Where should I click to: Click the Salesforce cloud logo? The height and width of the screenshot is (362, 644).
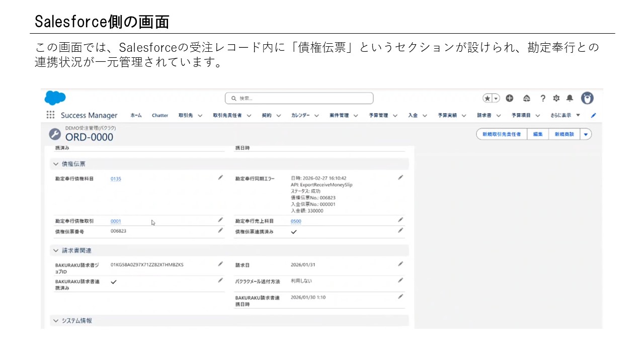click(54, 98)
